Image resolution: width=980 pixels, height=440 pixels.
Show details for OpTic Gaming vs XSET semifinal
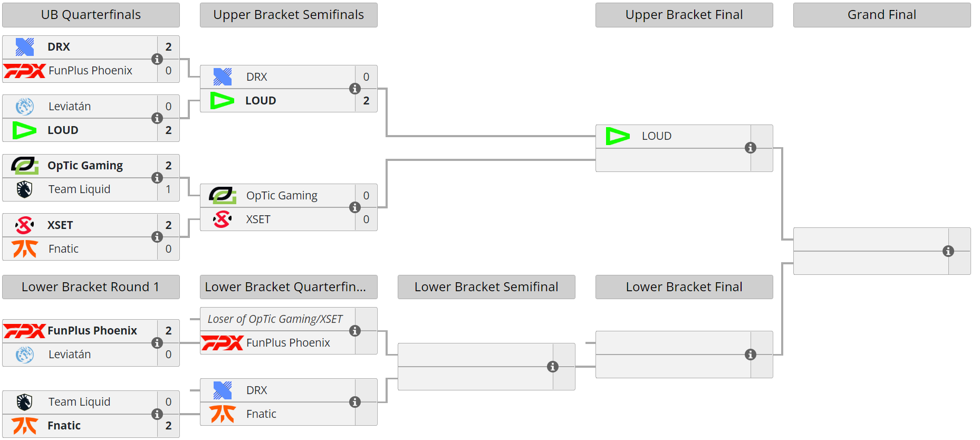tap(355, 207)
